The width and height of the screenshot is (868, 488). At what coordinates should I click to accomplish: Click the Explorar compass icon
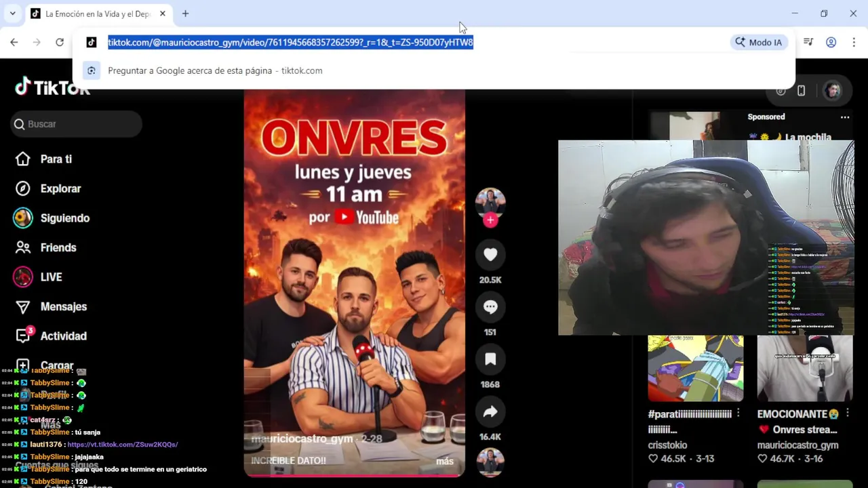(23, 188)
